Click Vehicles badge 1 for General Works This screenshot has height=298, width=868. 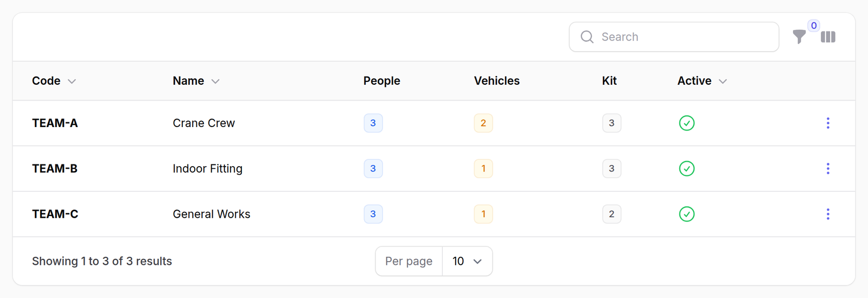pos(483,214)
